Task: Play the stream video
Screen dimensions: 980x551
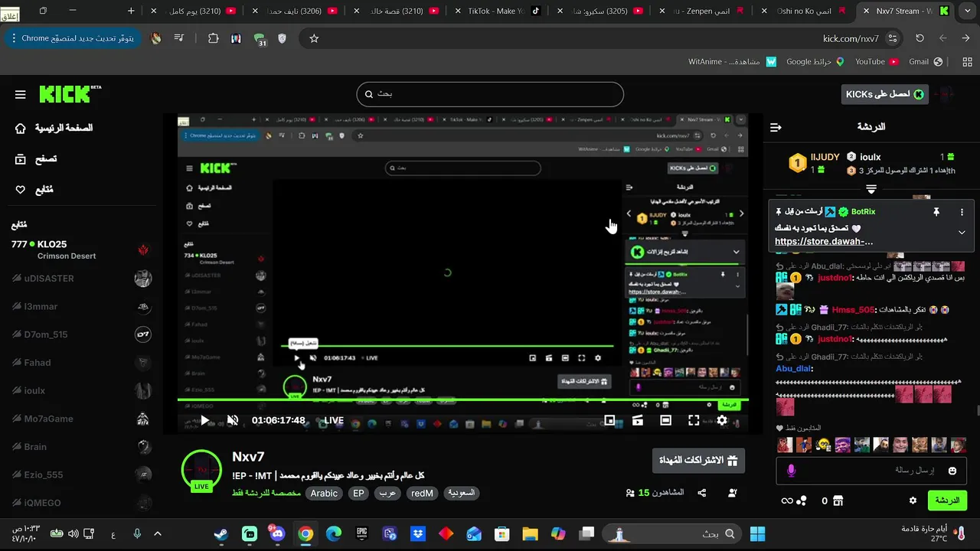Action: (203, 420)
